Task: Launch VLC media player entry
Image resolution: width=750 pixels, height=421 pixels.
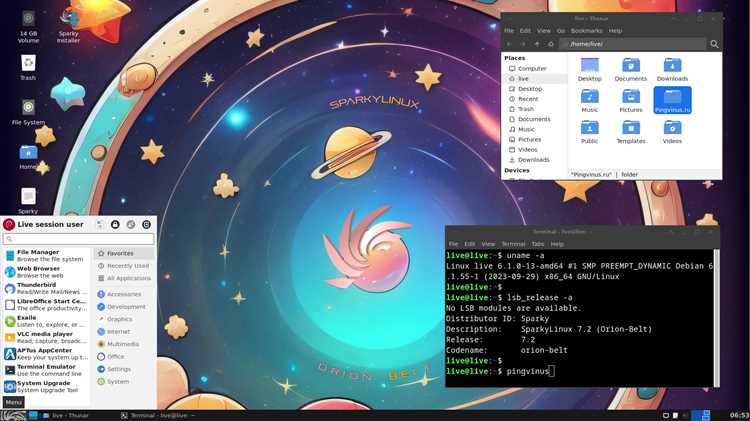Action: coord(46,338)
